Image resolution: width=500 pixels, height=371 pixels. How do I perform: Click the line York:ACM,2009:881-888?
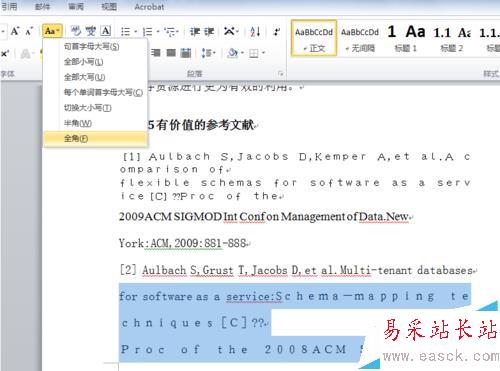coord(184,243)
